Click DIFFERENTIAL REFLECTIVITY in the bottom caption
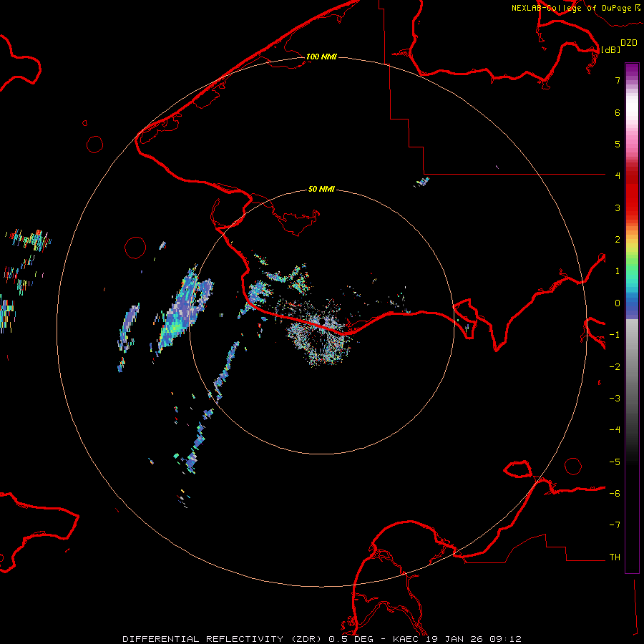The image size is (644, 644). 203,639
